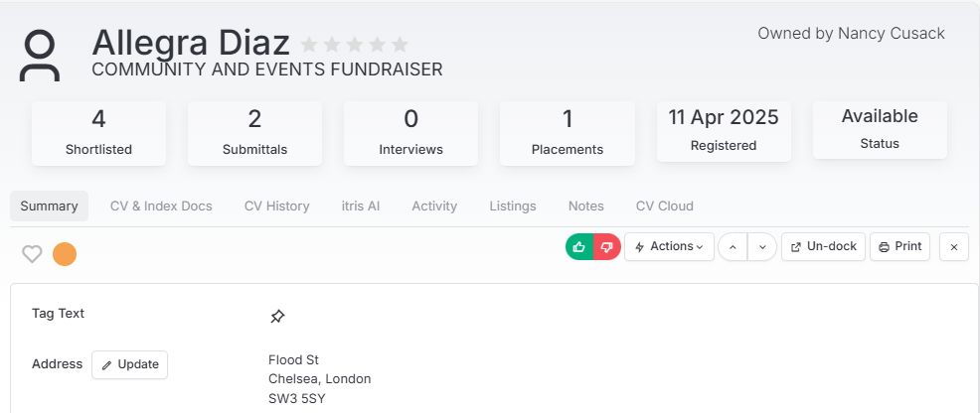Set the fifth rating star
The image size is (980, 413).
(400, 45)
